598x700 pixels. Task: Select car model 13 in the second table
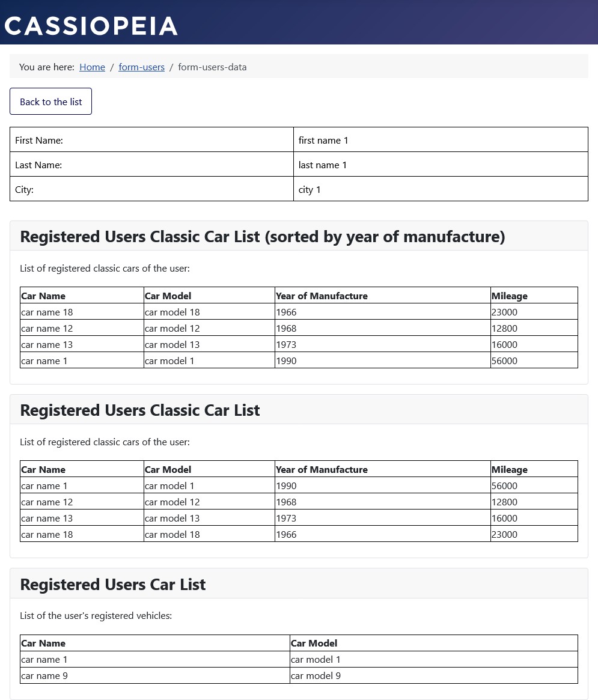coord(172,517)
